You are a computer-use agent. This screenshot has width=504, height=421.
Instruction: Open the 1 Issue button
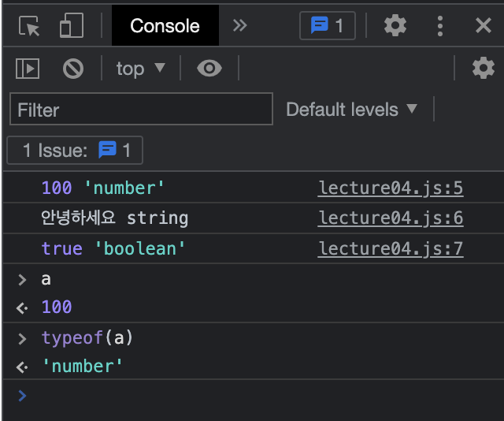[76, 150]
